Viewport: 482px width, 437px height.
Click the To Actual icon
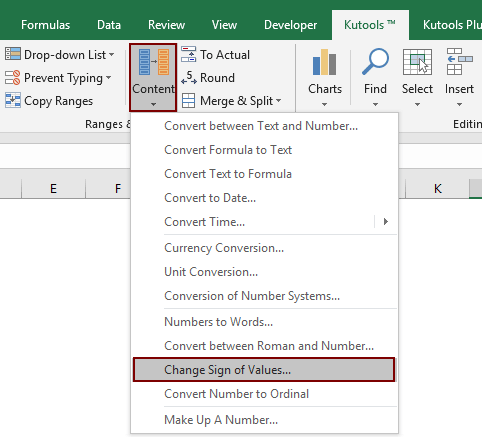[x=188, y=54]
